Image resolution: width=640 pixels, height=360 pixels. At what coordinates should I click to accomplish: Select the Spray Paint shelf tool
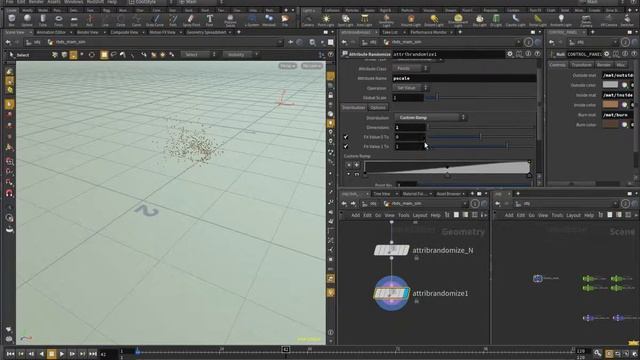click(x=191, y=20)
